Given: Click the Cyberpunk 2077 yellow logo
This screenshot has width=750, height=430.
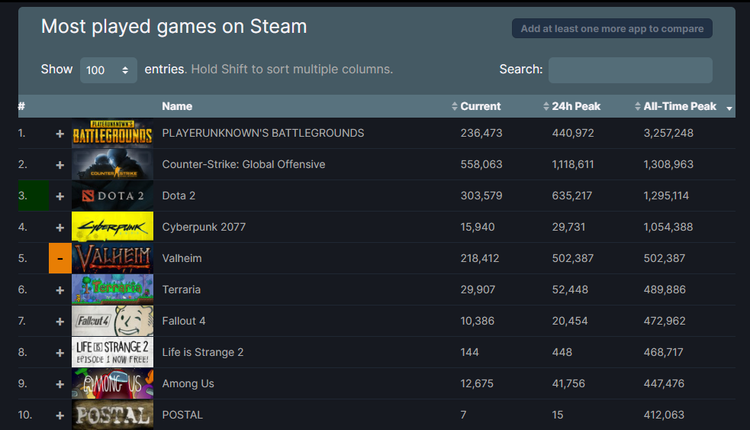Looking at the screenshot, I should pos(112,227).
